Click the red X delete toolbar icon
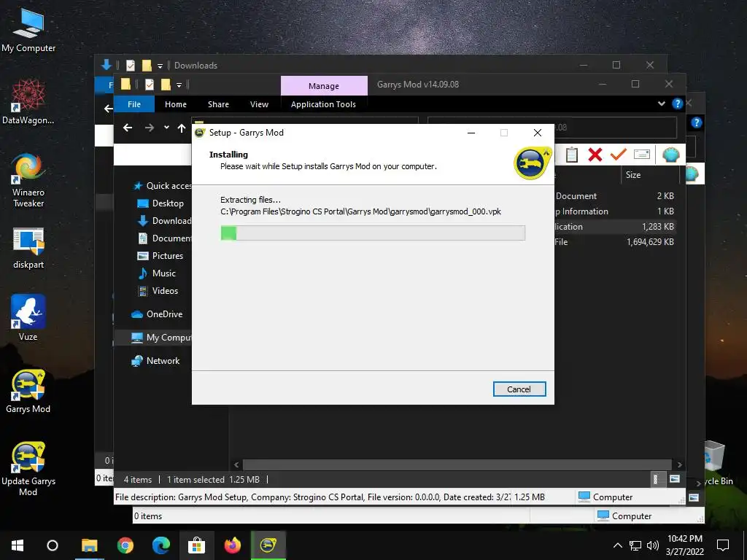Viewport: 747px width, 560px height. point(595,155)
